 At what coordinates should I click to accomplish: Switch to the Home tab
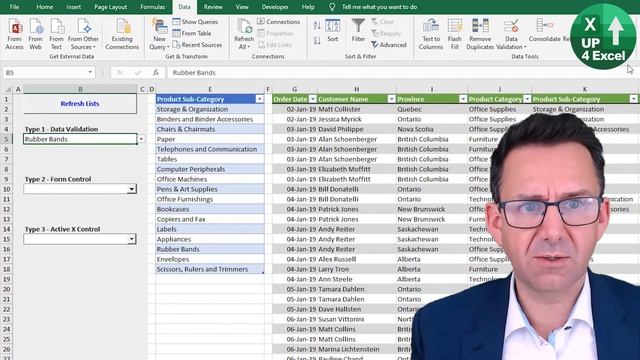[44, 7]
